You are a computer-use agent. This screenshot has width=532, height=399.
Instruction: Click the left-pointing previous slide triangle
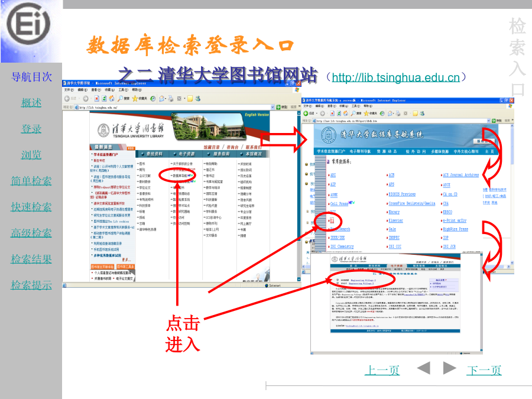point(424,368)
